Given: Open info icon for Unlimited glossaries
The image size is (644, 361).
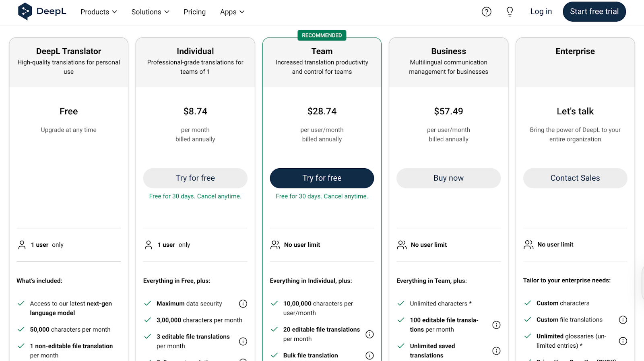Looking at the screenshot, I should click(x=623, y=341).
